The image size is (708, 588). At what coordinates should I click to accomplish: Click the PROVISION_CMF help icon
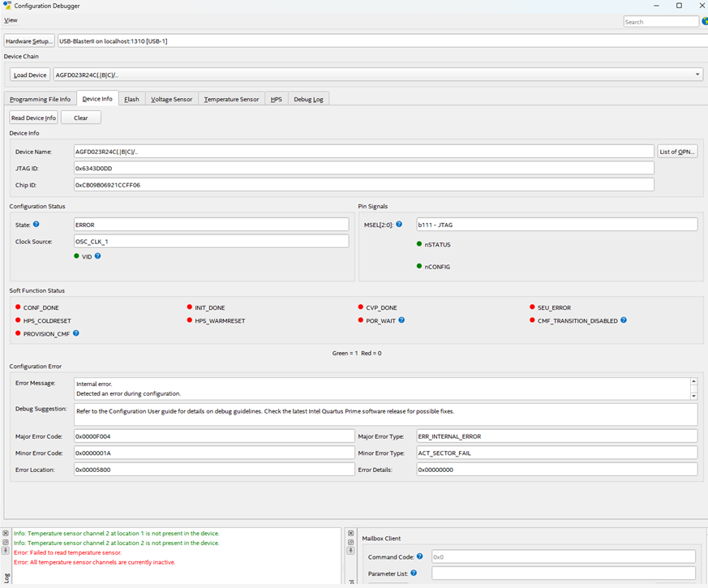click(x=76, y=333)
